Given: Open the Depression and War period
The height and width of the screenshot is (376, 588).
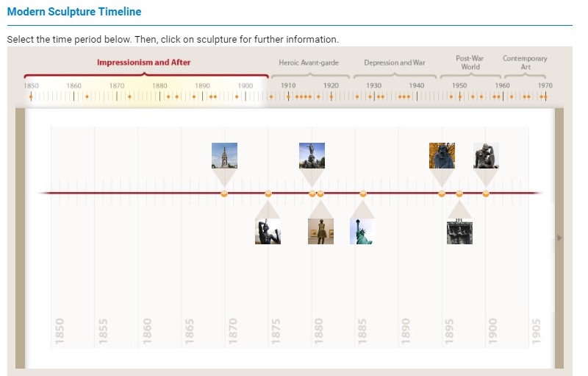Looking at the screenshot, I should tap(395, 63).
